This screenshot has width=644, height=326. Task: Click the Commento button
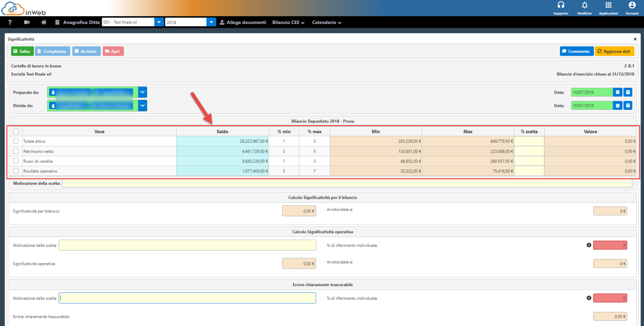[577, 51]
